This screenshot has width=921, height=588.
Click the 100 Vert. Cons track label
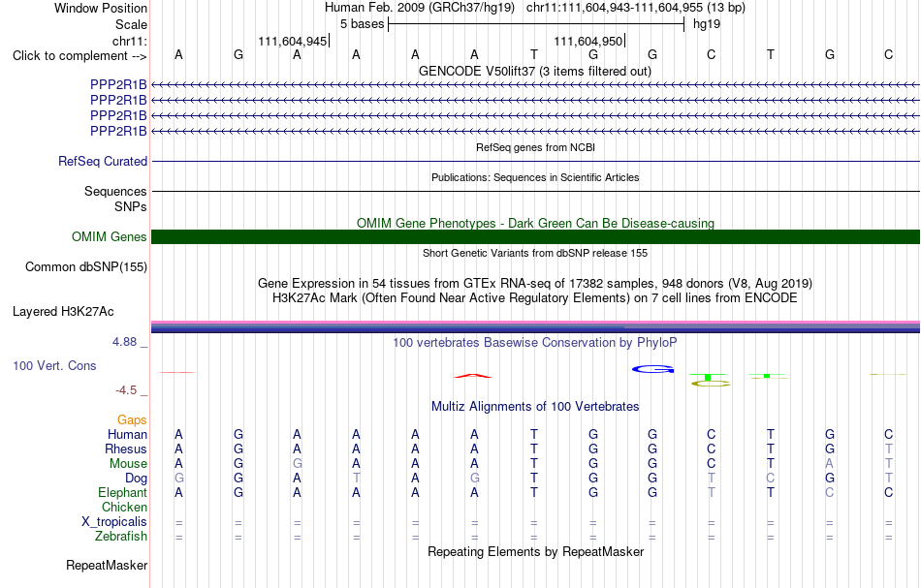point(54,365)
